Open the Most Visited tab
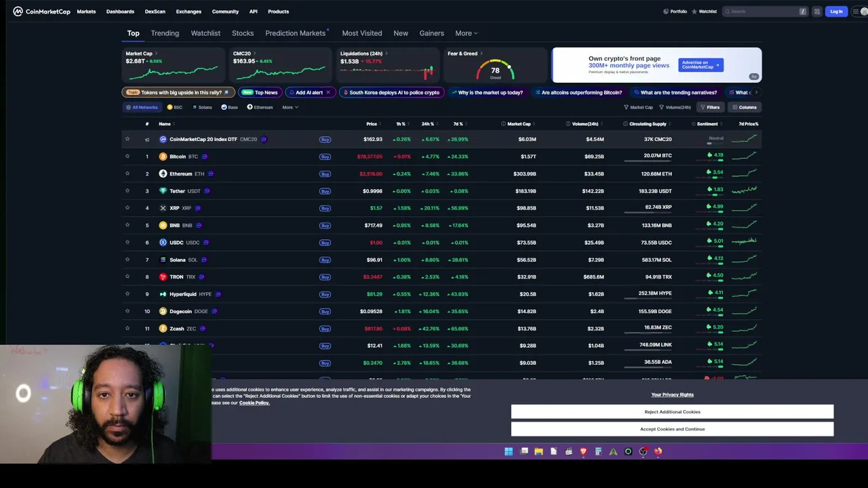Image resolution: width=868 pixels, height=488 pixels. tap(362, 33)
